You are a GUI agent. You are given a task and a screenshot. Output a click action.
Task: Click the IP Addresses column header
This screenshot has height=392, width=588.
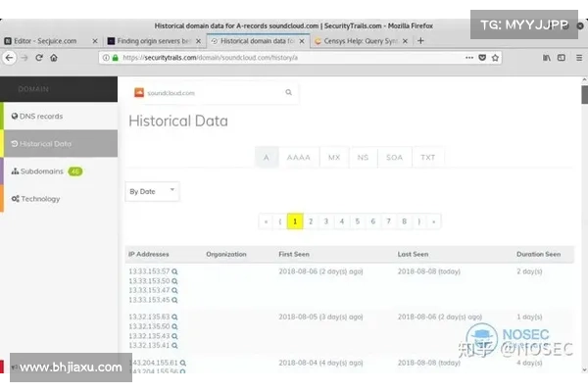(x=149, y=255)
